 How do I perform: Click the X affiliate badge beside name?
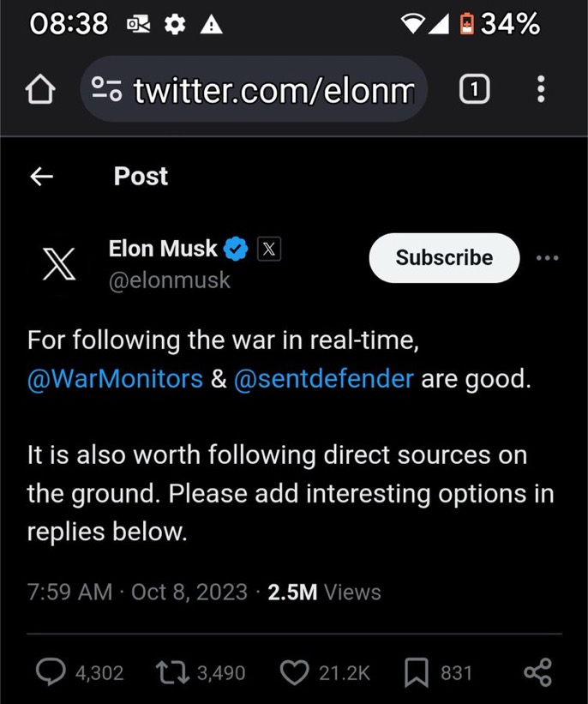(269, 250)
